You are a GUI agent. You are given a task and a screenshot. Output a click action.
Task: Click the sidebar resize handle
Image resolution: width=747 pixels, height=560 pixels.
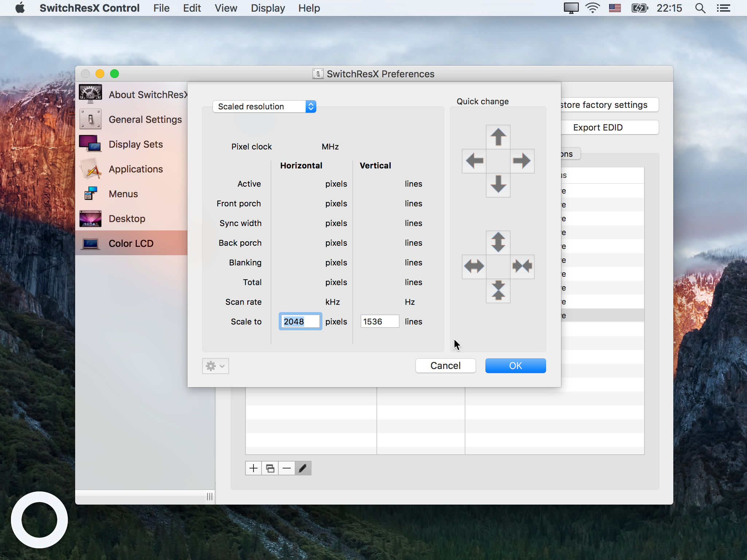(x=210, y=497)
